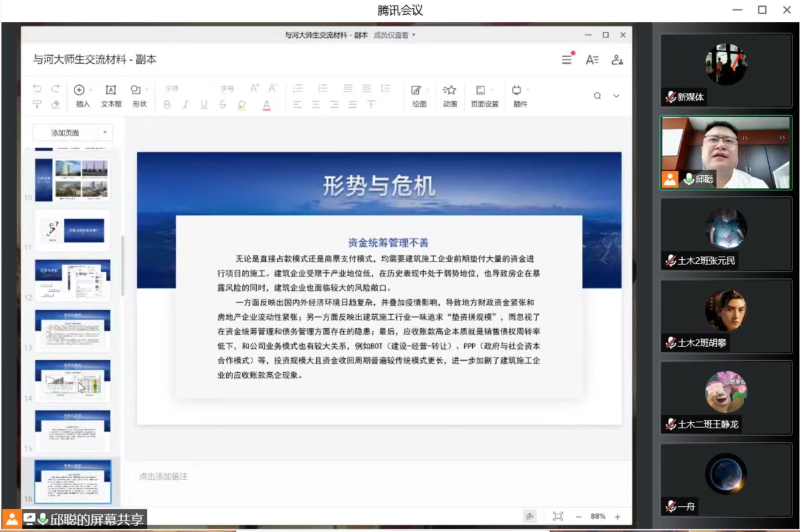This screenshot has width=800, height=532.
Task: Click the zoom in plus button
Action: [x=617, y=517]
